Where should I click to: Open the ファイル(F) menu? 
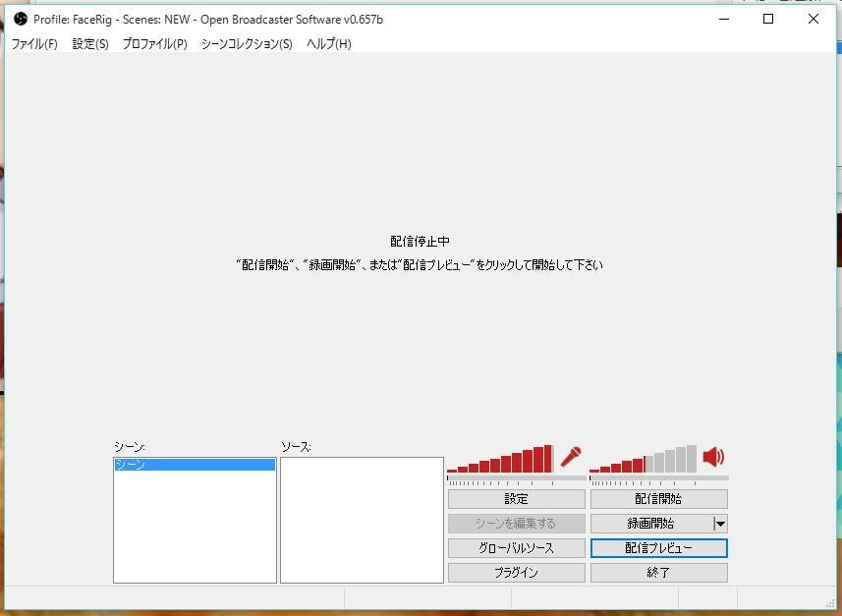34,44
